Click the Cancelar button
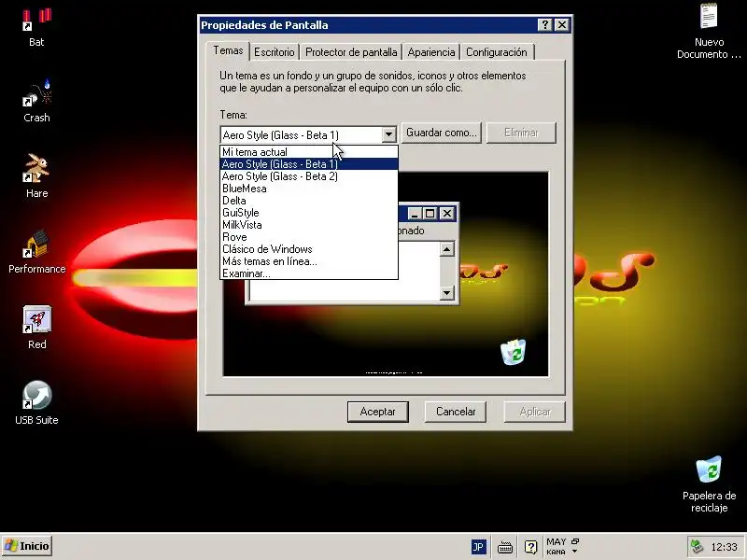This screenshot has height=560, width=747. pos(456,412)
